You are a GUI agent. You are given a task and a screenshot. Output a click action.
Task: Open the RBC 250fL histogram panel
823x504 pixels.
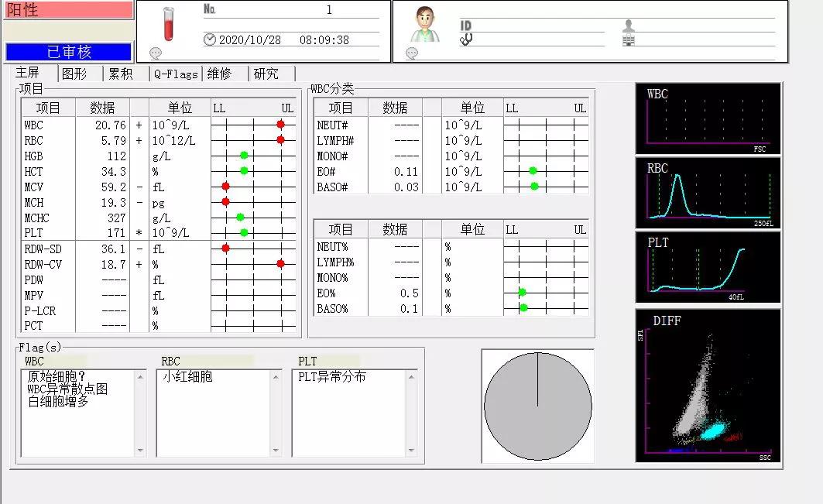pos(707,192)
